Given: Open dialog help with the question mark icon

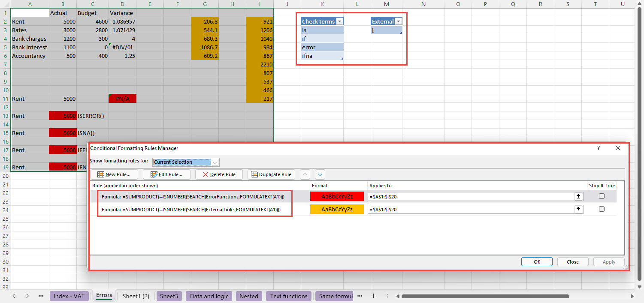Looking at the screenshot, I should (x=598, y=148).
